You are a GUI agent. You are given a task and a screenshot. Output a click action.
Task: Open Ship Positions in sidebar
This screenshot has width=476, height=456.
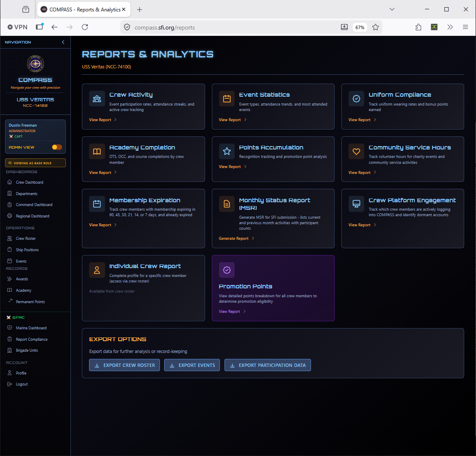[27, 250]
